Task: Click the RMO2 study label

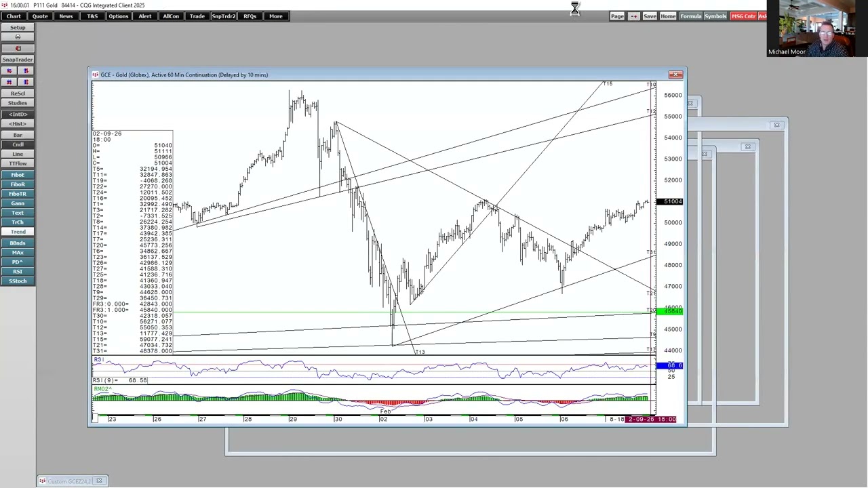Action: pos(102,389)
